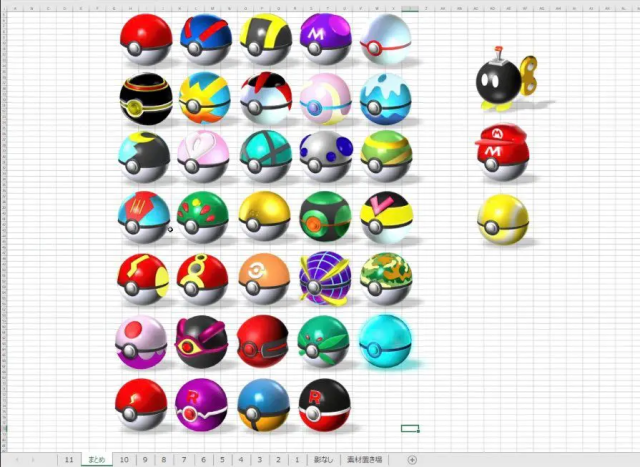Add a new sheet with plus button

412,460
